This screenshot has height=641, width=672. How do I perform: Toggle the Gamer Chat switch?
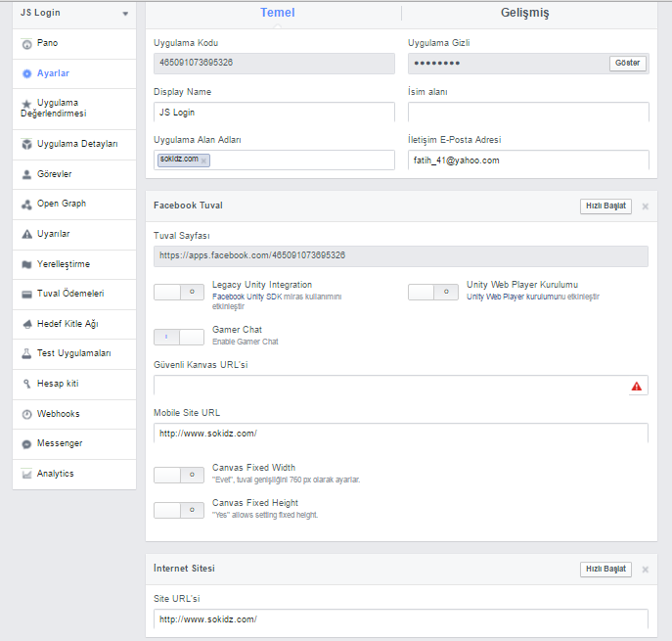[179, 337]
